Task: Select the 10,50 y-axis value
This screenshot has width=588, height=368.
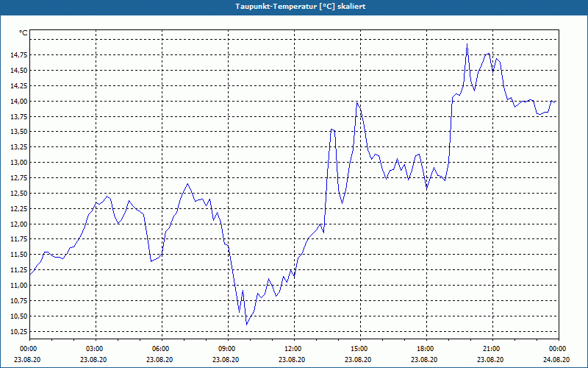Action: click(19, 316)
